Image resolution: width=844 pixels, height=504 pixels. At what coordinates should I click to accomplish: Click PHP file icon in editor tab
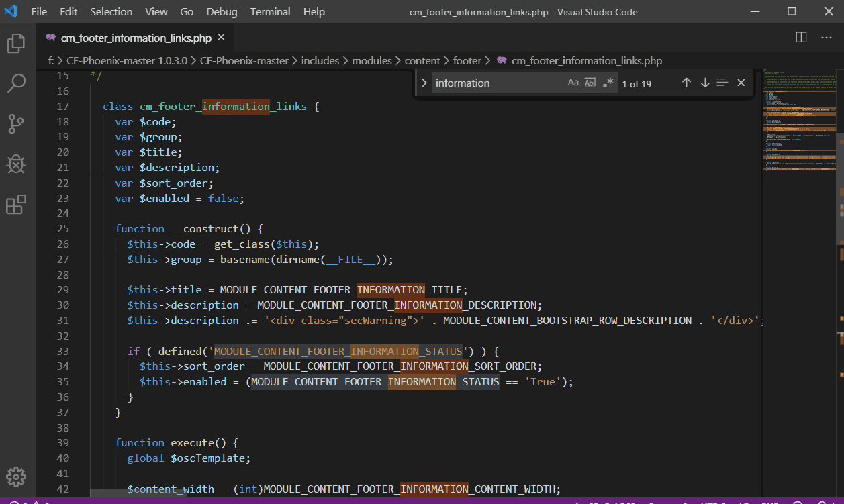50,38
